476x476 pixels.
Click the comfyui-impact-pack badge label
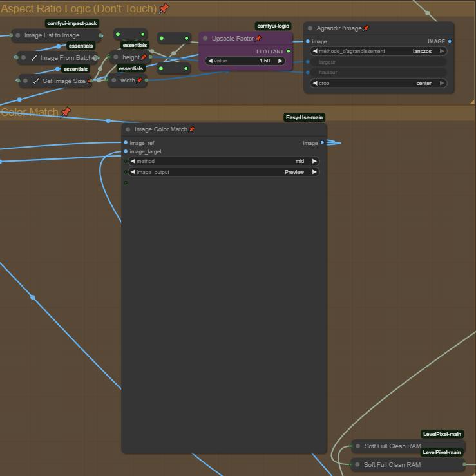pos(72,23)
